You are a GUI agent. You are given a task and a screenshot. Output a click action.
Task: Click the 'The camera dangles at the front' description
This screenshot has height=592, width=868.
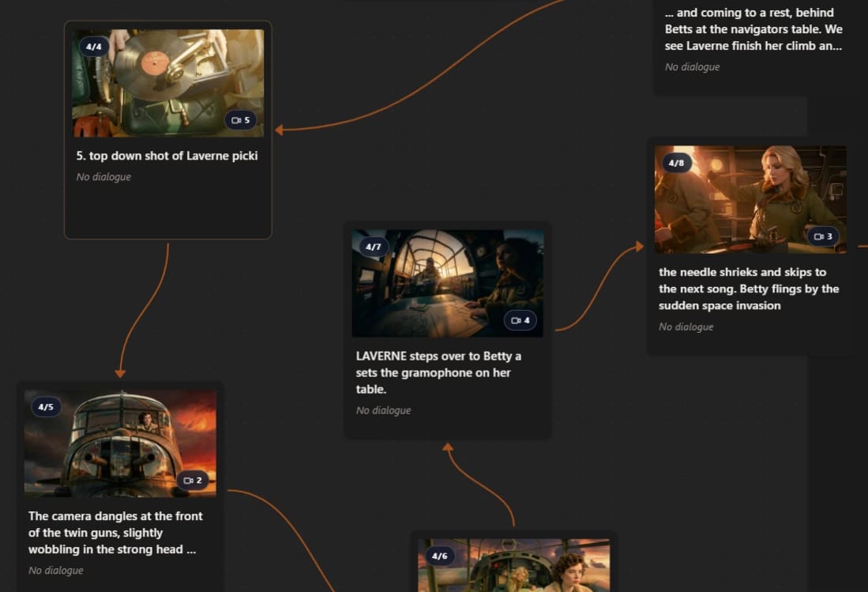(x=116, y=533)
